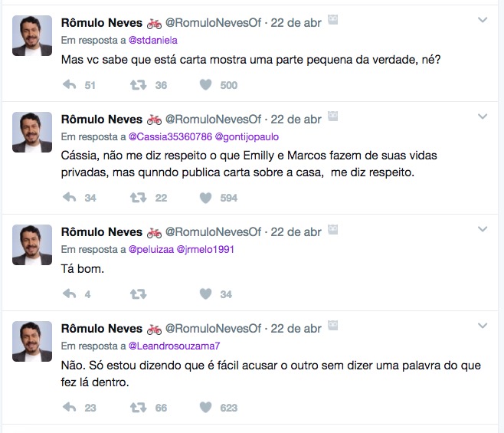Retweet the tweet with 36 retweets
504x433 pixels.
(x=138, y=85)
